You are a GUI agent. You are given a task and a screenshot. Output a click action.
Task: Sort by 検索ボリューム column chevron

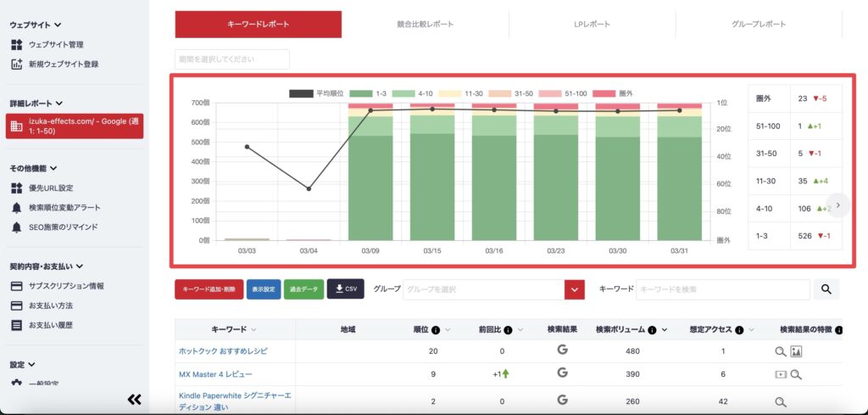[x=664, y=329]
